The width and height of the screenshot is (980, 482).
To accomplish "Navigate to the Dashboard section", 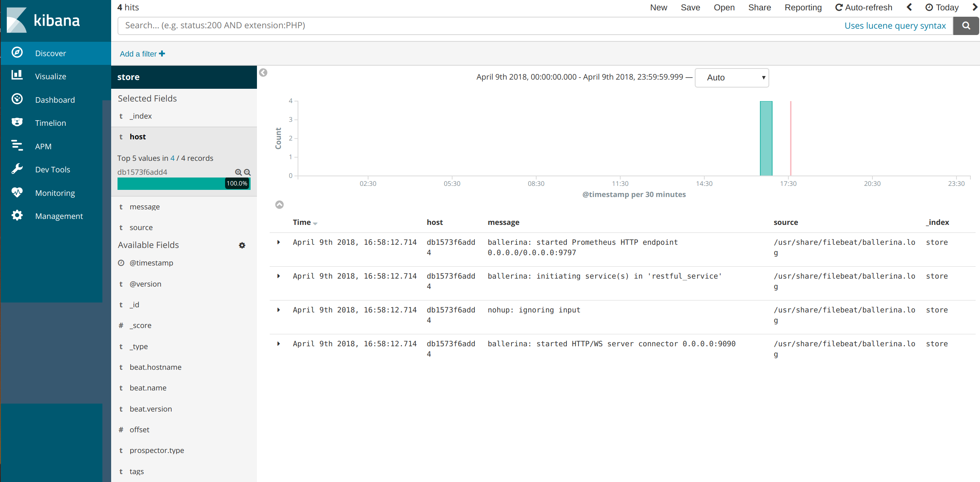I will (x=54, y=99).
